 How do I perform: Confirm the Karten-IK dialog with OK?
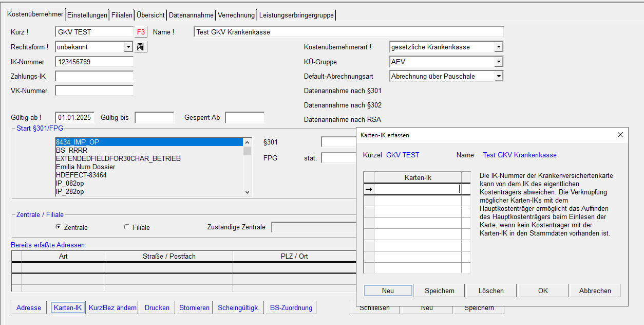pyautogui.click(x=543, y=291)
